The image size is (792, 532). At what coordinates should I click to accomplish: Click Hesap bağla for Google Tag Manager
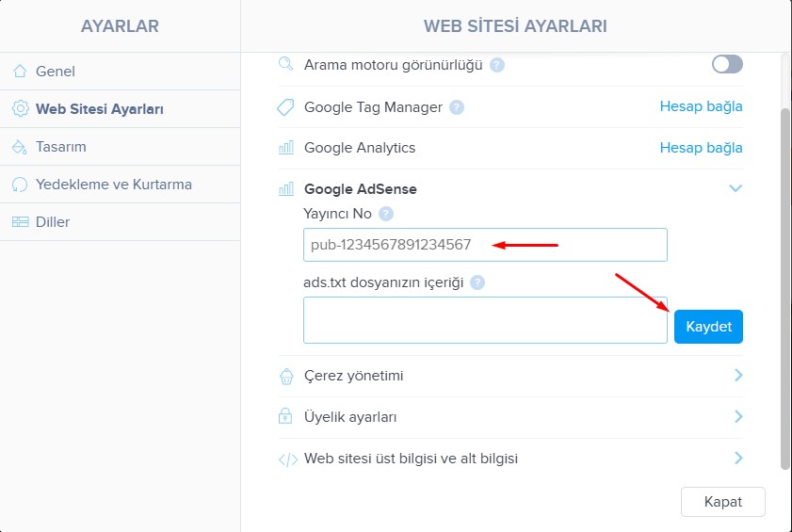[x=701, y=106]
